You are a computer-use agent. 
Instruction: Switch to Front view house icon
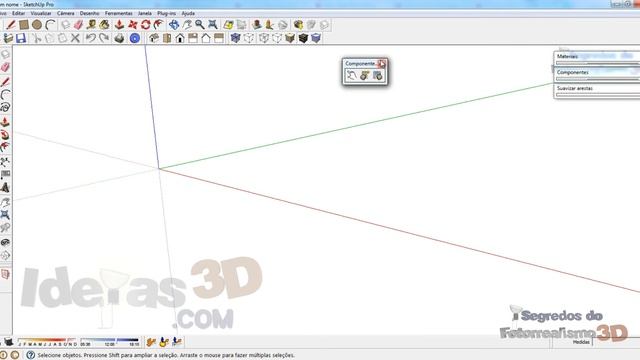click(x=180, y=38)
